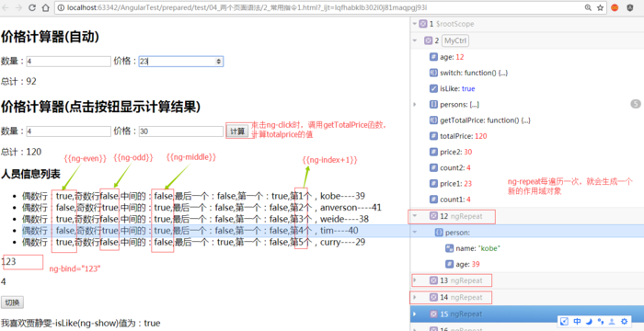Click the price input showing 30

(180, 131)
